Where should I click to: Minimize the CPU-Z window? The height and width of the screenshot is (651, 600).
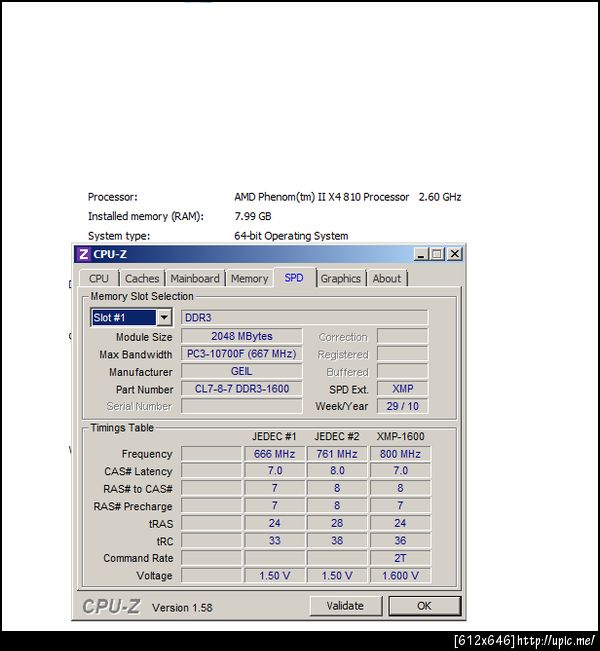tap(421, 254)
